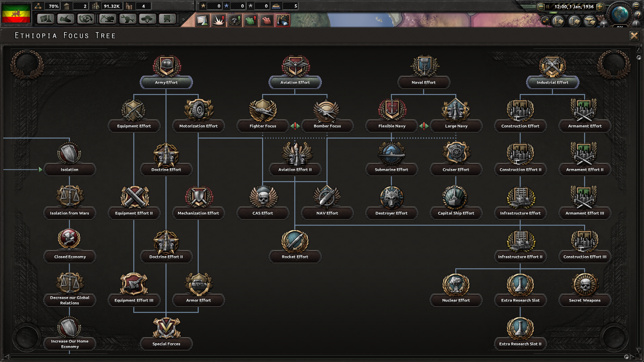Open the achievements trophy icon
Image resolution: width=644 pixels, height=362 pixels.
[603, 24]
